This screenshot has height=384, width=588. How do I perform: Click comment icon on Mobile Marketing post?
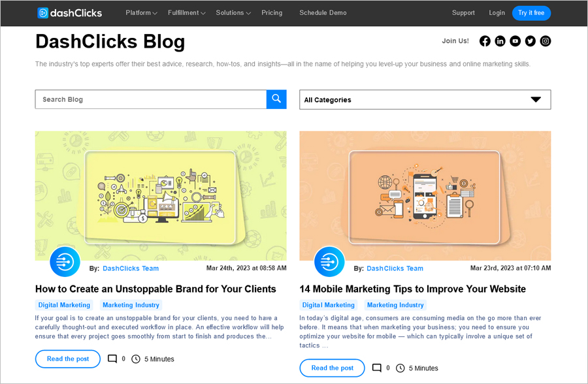(x=376, y=368)
